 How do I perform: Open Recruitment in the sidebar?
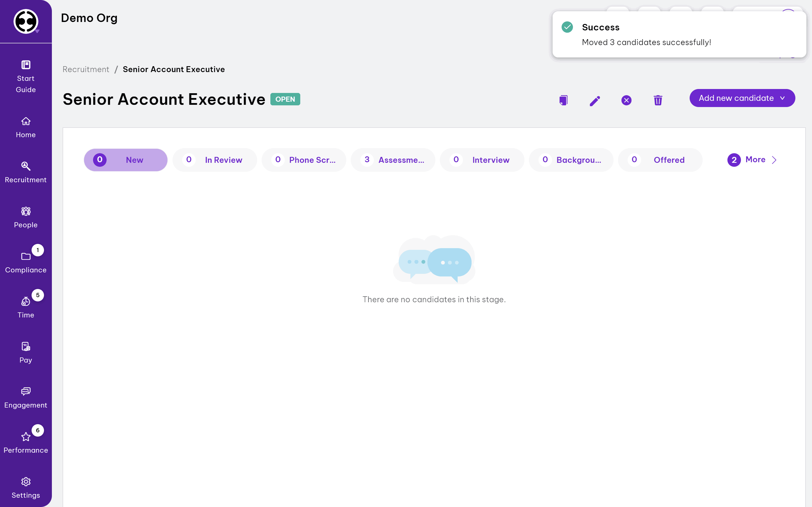tap(26, 172)
